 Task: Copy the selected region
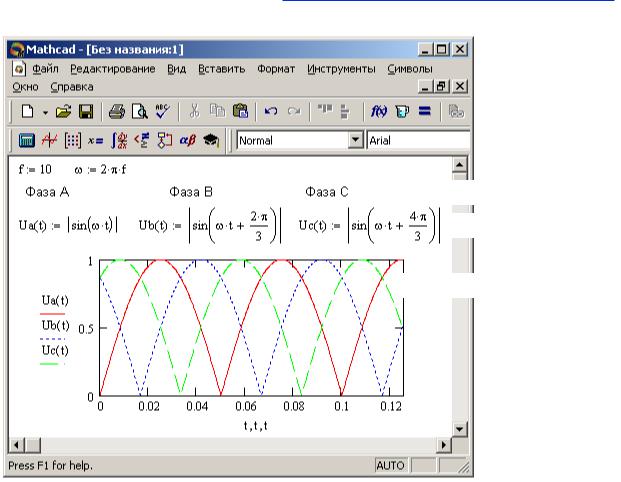pos(217,111)
